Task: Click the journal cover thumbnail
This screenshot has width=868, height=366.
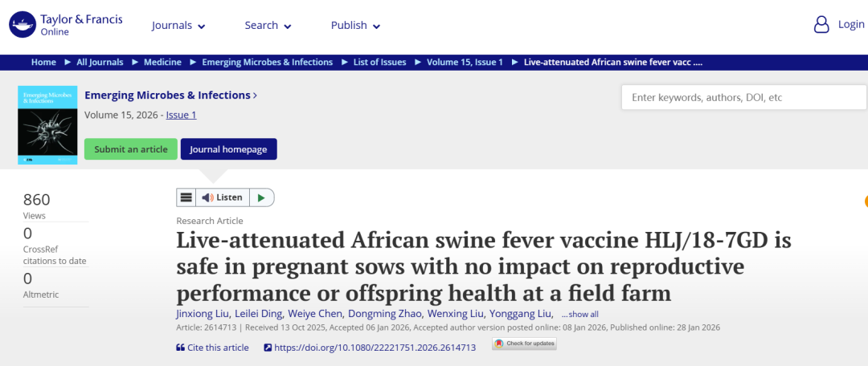Action: tap(47, 125)
